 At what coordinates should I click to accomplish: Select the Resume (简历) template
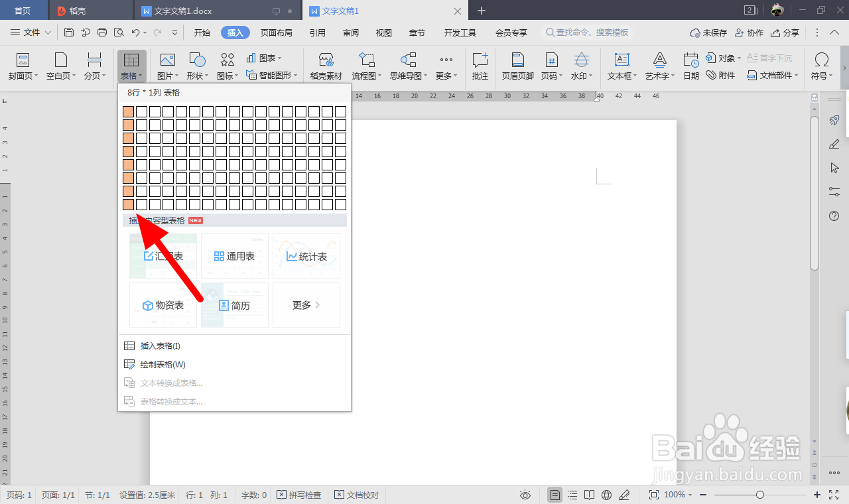pyautogui.click(x=235, y=305)
